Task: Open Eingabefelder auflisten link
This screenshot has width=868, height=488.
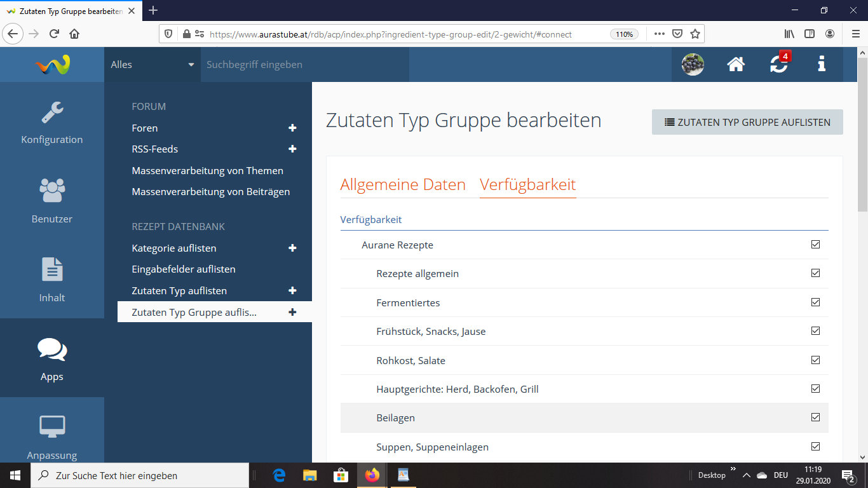Action: tap(184, 269)
